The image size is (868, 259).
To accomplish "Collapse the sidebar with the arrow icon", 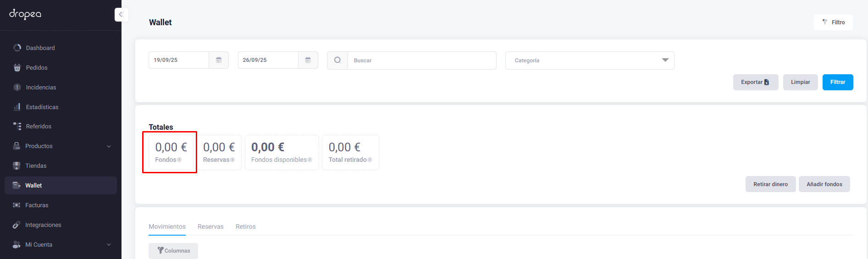I will [x=121, y=15].
